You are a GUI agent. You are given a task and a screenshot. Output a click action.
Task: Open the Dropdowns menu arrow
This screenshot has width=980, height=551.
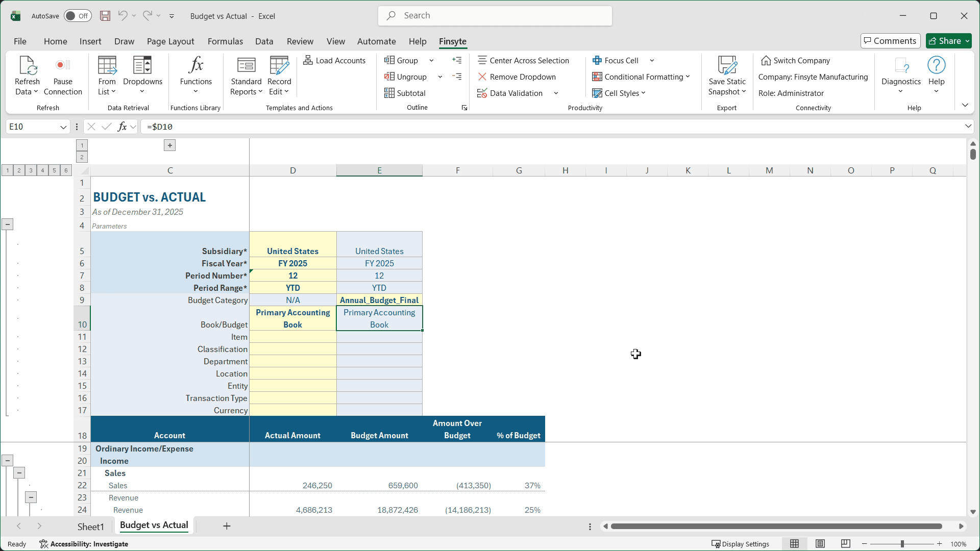[142, 92]
